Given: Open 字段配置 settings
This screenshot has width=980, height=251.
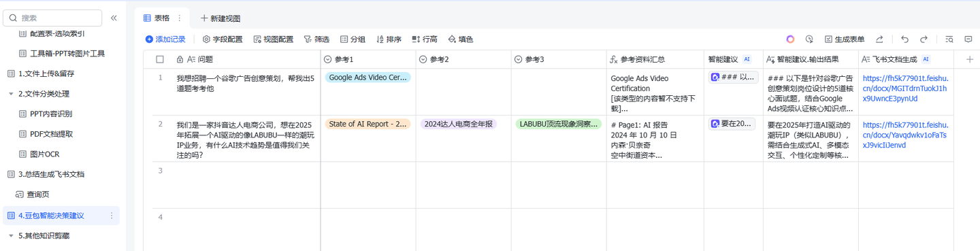Looking at the screenshot, I should 223,39.
